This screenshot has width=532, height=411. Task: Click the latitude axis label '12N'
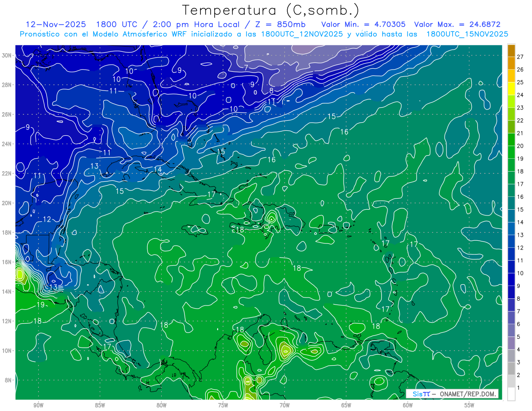8,321
